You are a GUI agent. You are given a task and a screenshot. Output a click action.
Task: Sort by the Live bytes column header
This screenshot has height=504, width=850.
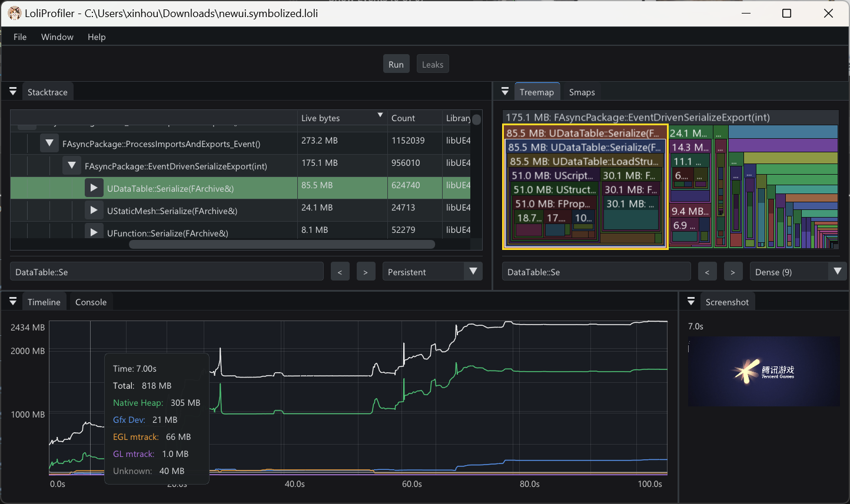[342, 118]
